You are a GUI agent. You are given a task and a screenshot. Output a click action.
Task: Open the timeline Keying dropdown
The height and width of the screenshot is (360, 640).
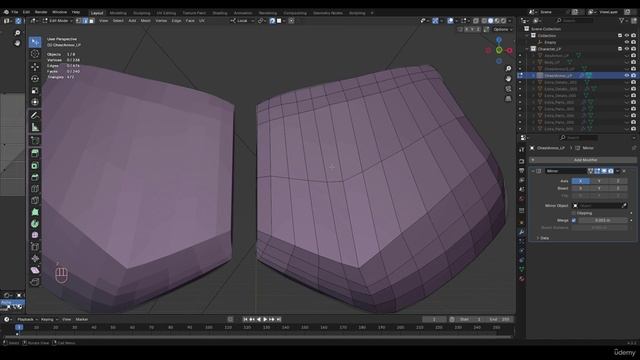click(x=49, y=319)
